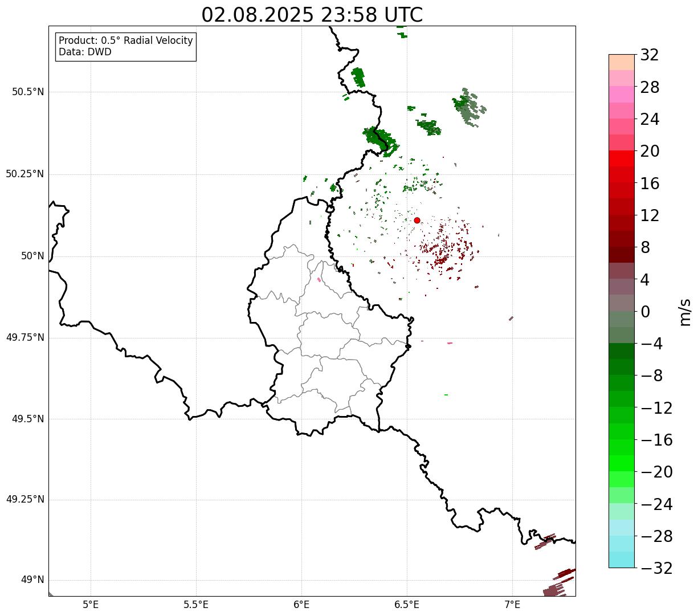Click the colorbar value −12
Image resolution: width=698 pixels, height=616 pixels.
[x=656, y=408]
